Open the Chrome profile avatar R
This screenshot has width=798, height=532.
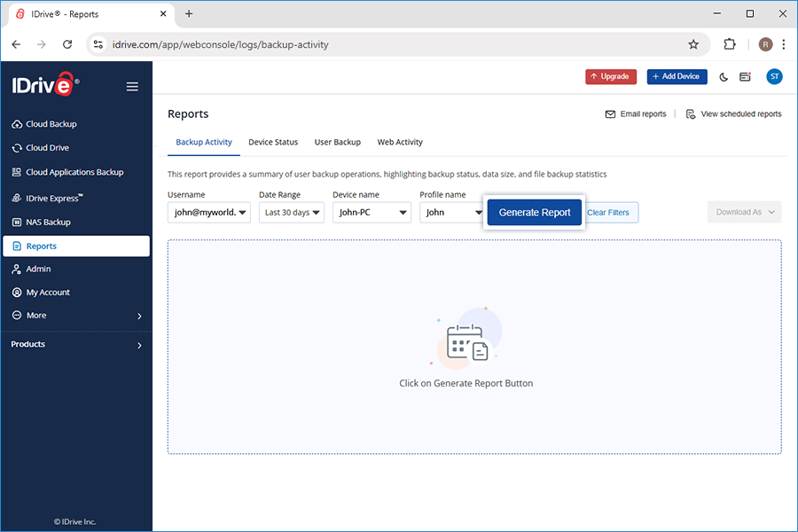coord(765,44)
